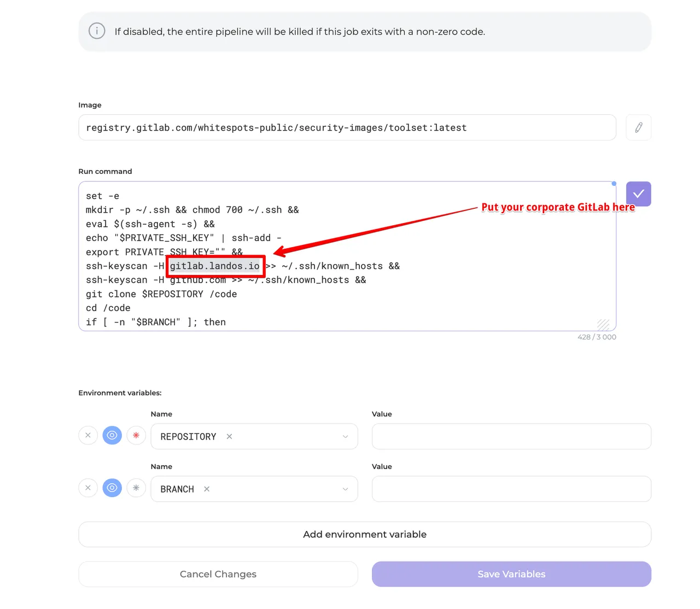Click Add environment variable button

364,534
